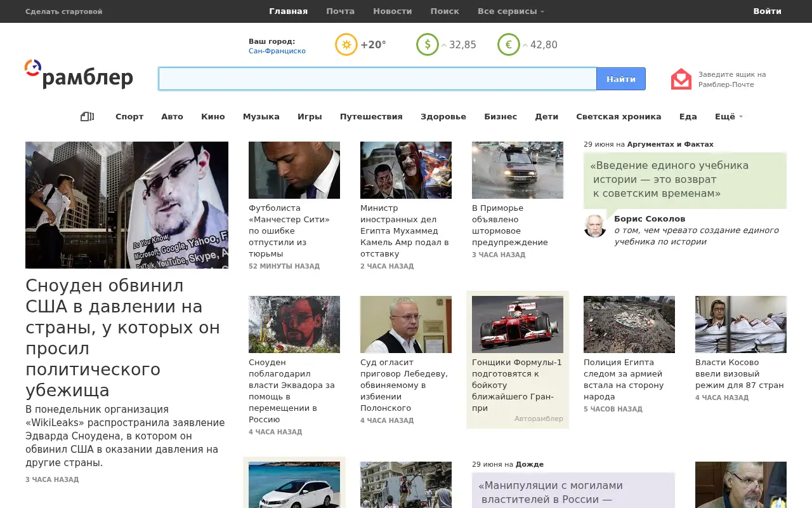
Task: Click the Rambler logo
Action: coord(79,75)
